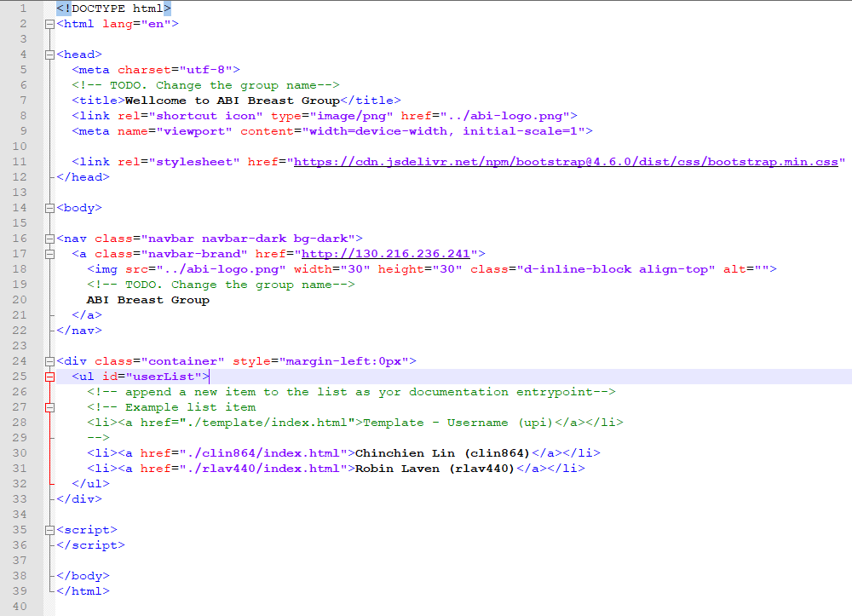Fold the navbar-brand anchor block on line 17

49,254
